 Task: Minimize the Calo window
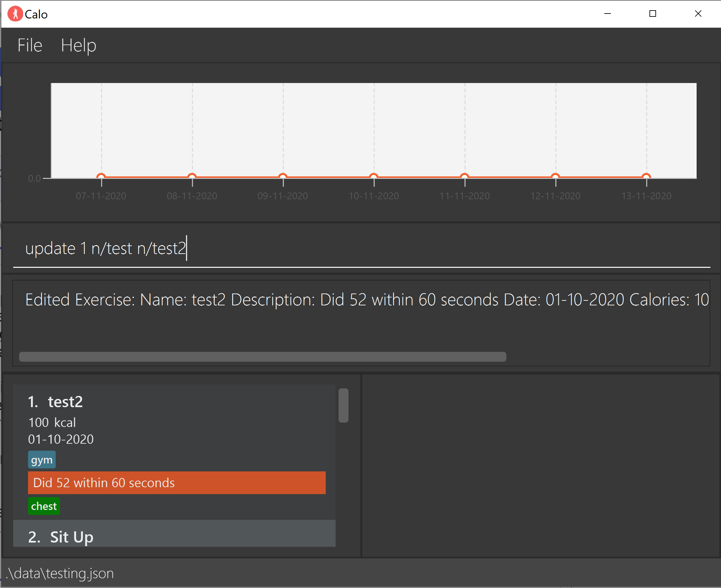pos(608,14)
